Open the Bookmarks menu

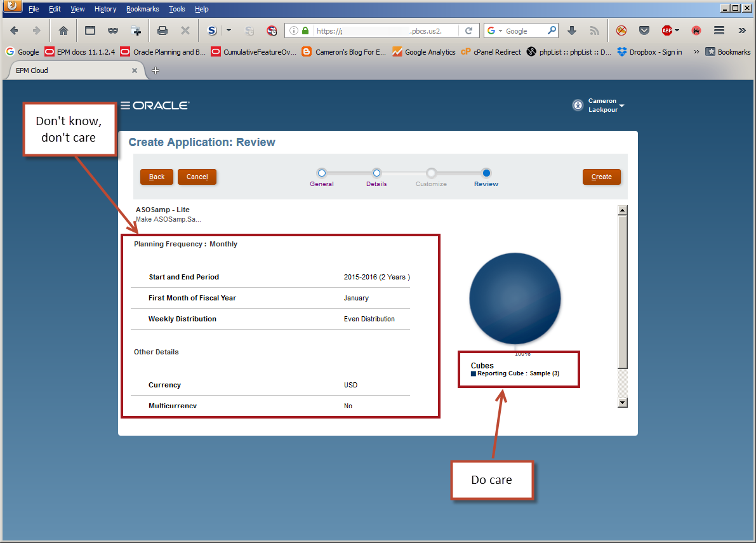pyautogui.click(x=143, y=9)
